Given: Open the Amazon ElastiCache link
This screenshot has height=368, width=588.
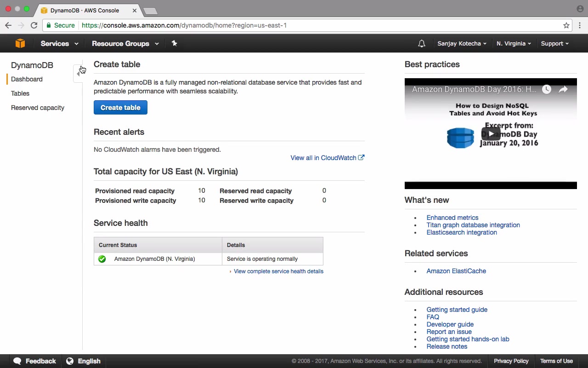Looking at the screenshot, I should [456, 271].
